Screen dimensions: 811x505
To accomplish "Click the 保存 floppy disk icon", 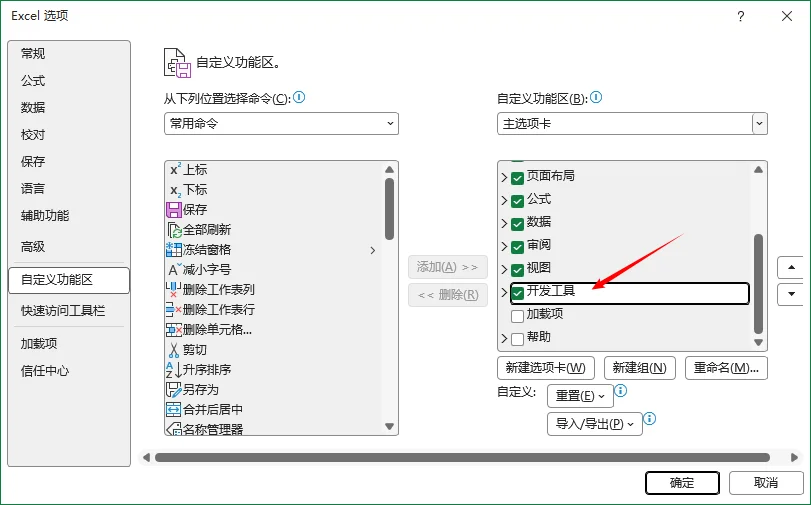I will [174, 210].
